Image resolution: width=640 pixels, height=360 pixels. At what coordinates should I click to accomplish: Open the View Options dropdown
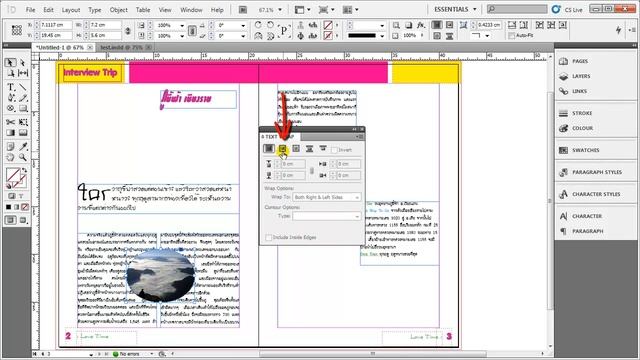coord(302,9)
